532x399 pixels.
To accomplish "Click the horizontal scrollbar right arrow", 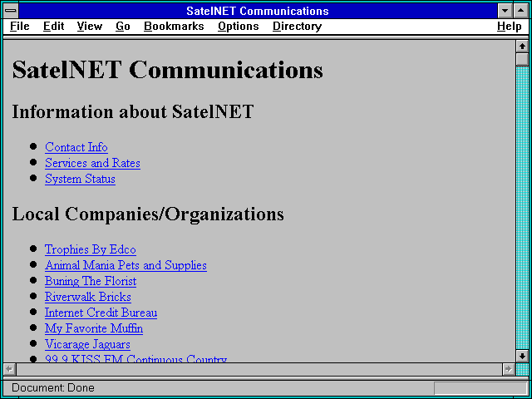I will point(508,369).
